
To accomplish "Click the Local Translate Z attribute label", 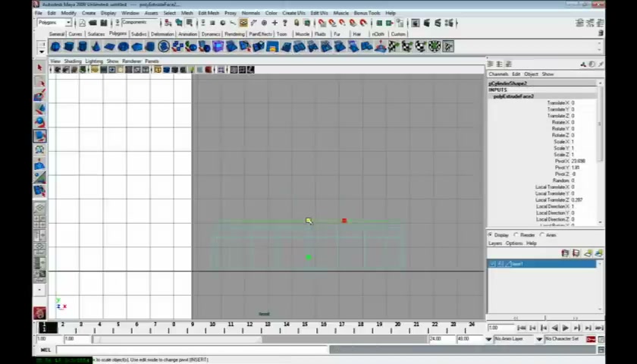I will [553, 200].
